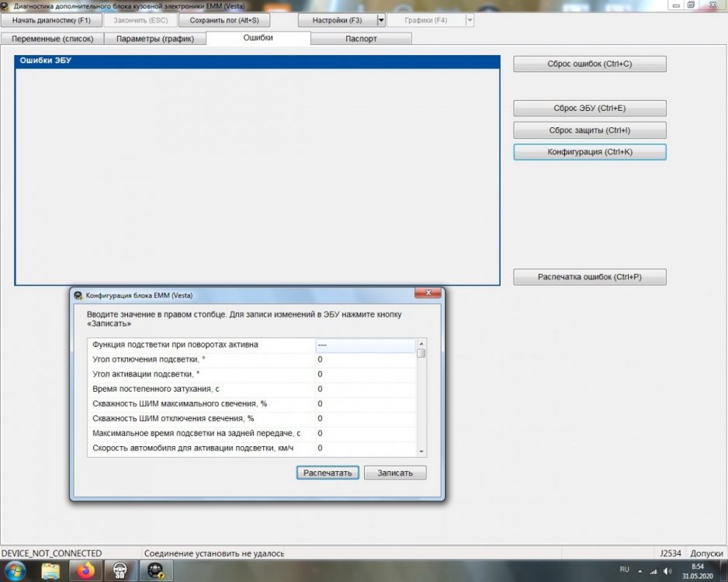Viewport: 728px width, 582px height.
Task: Show hidden tray icons arrow
Action: pos(640,571)
